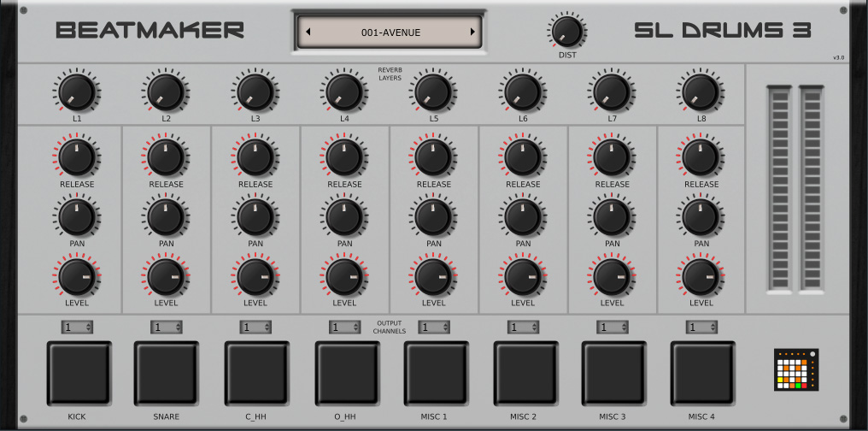The width and height of the screenshot is (868, 431).
Task: Open the MISC 4 output channel selector
Action: point(701,328)
